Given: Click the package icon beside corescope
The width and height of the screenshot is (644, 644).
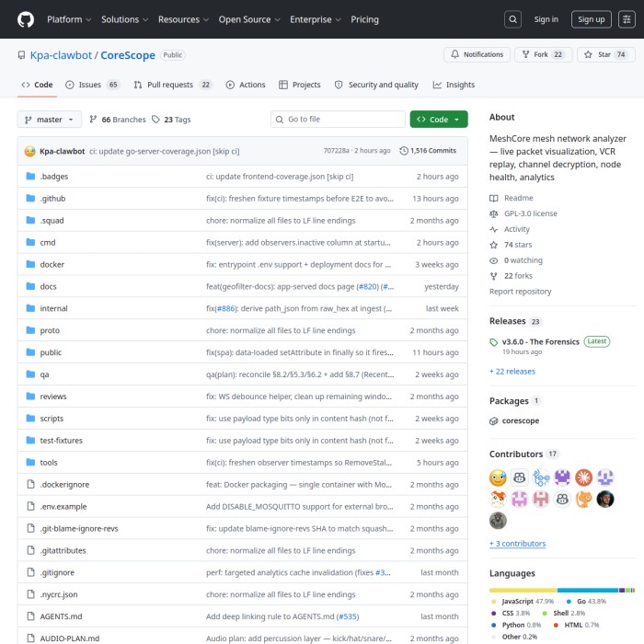Looking at the screenshot, I should pos(494,421).
